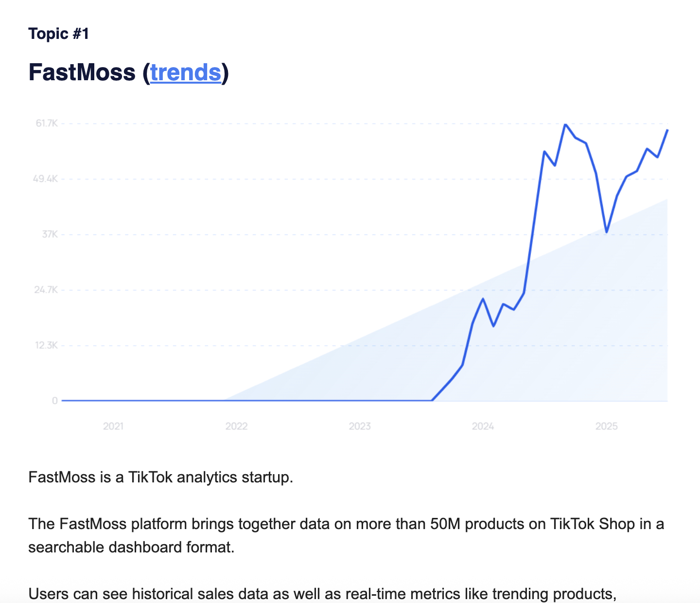Select the 2021 x-axis year label
700x603 pixels.
point(113,426)
